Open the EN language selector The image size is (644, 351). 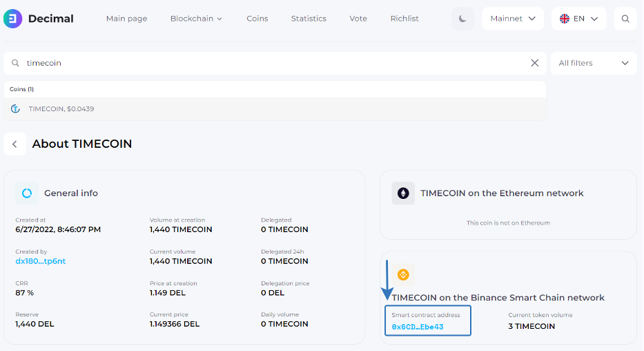(x=578, y=19)
